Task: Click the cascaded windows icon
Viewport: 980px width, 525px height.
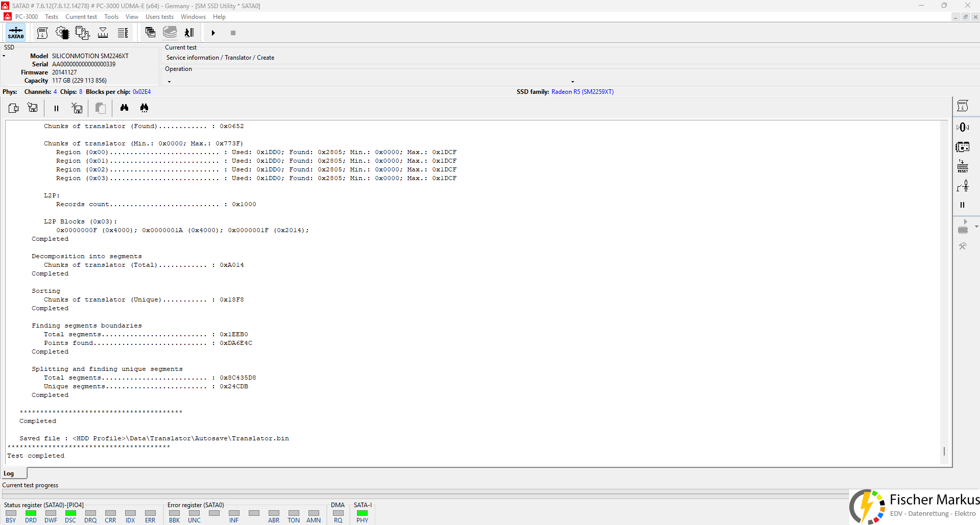Action: (x=150, y=33)
